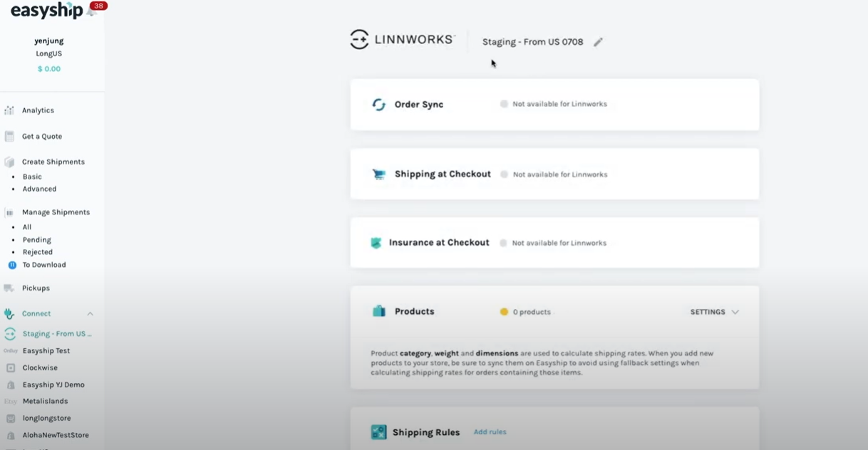Open Get a Quote in the sidebar
Viewport: 868px width, 450px height.
42,136
